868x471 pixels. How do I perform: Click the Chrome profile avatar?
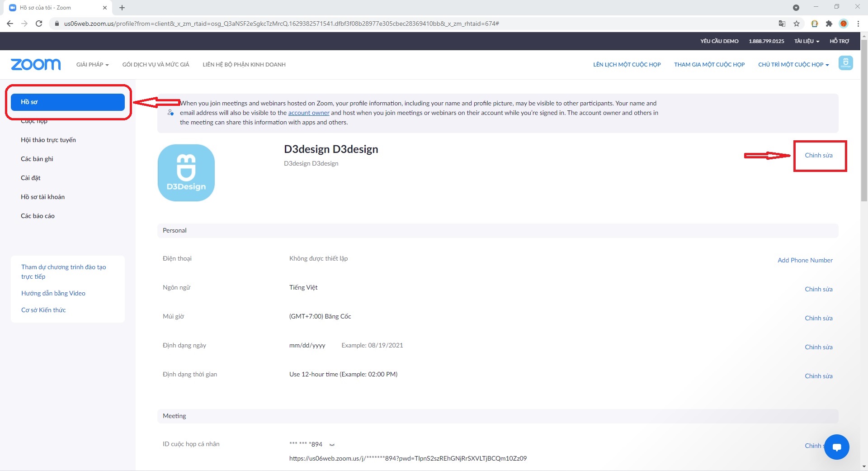pyautogui.click(x=844, y=24)
